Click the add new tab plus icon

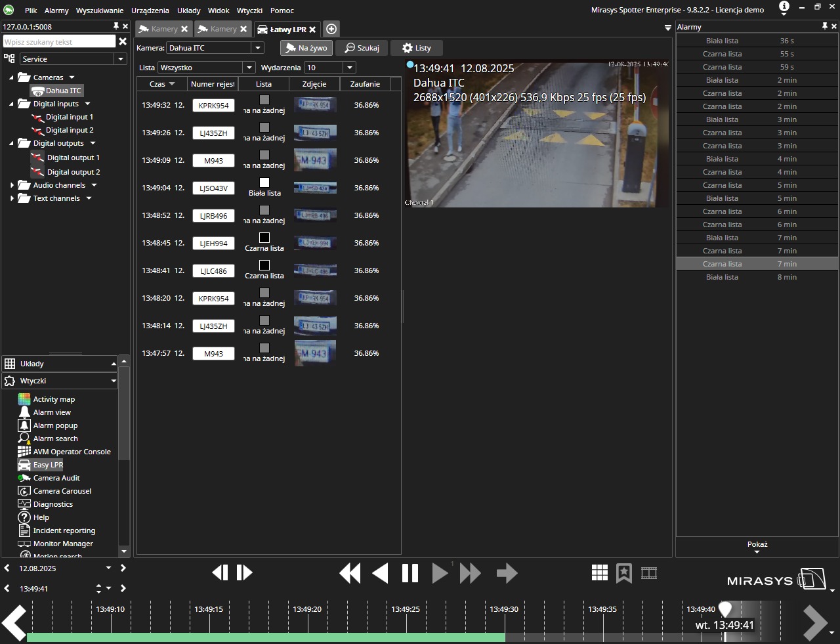click(331, 29)
